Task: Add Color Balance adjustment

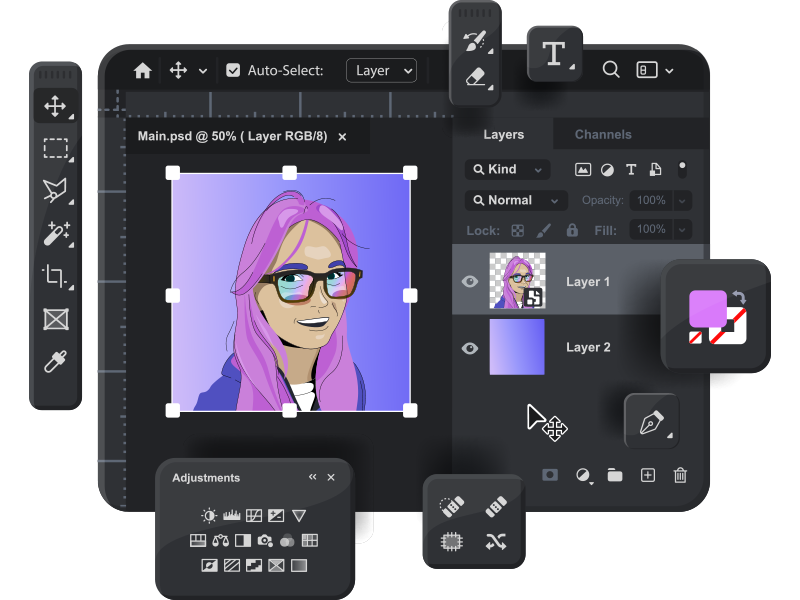Action: (x=220, y=540)
